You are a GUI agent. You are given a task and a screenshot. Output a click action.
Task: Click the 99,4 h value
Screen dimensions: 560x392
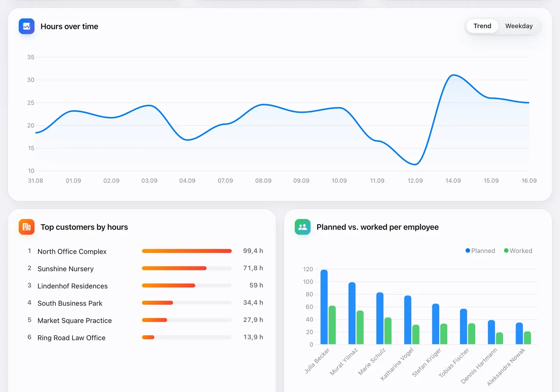[253, 251]
